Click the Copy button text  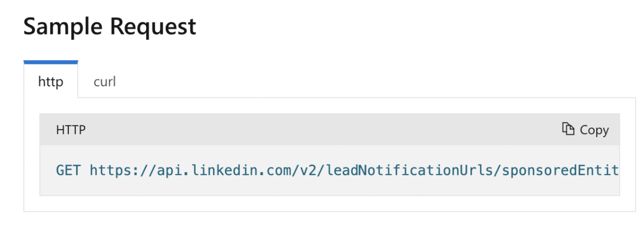pyautogui.click(x=594, y=130)
